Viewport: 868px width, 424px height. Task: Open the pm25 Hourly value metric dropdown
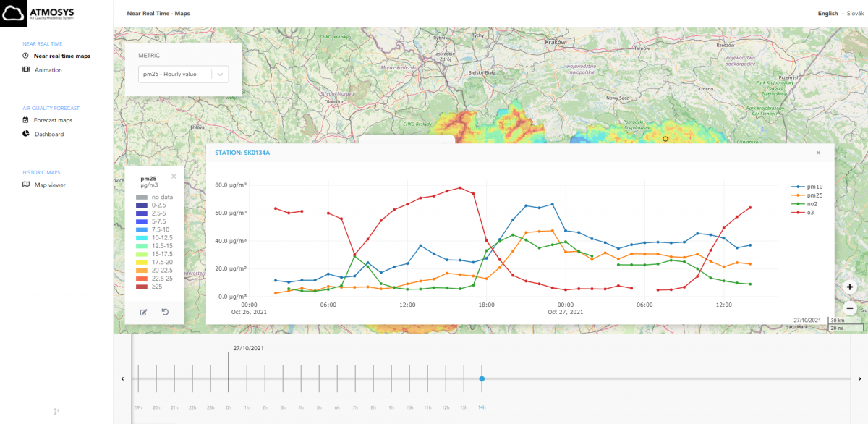[x=183, y=74]
